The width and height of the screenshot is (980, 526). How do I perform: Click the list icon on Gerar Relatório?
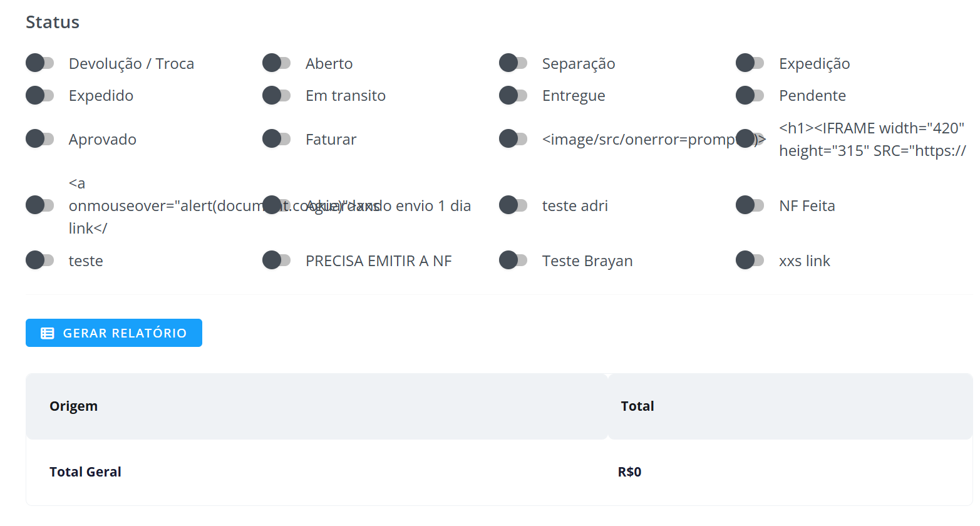48,333
